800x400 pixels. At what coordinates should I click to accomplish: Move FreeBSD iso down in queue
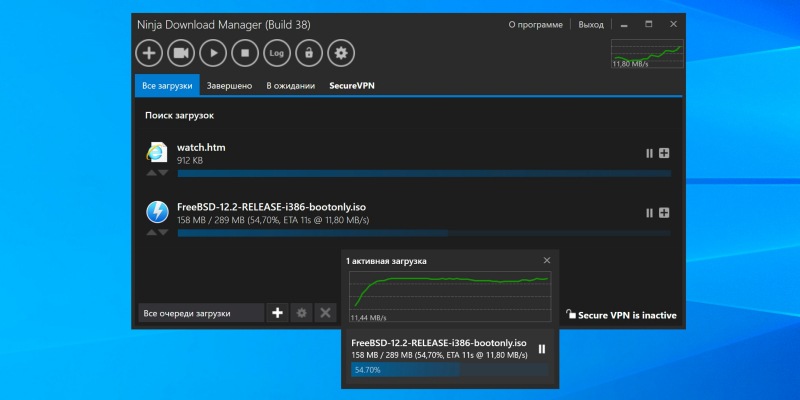[163, 233]
